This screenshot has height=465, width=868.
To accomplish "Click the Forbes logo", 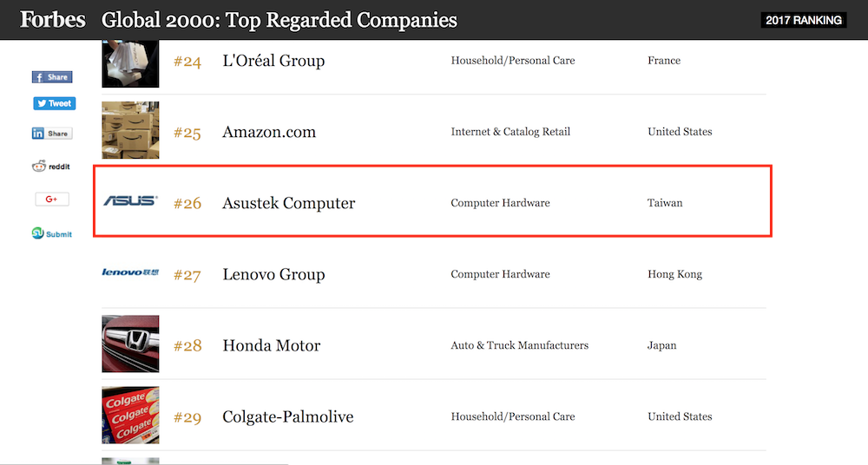I will coord(53,19).
